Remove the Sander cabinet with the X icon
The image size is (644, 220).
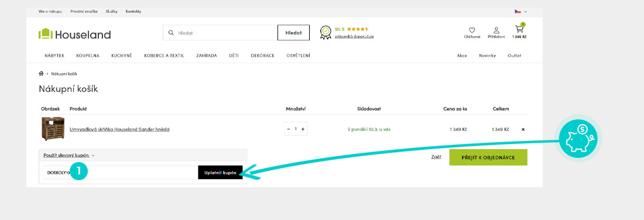point(523,129)
